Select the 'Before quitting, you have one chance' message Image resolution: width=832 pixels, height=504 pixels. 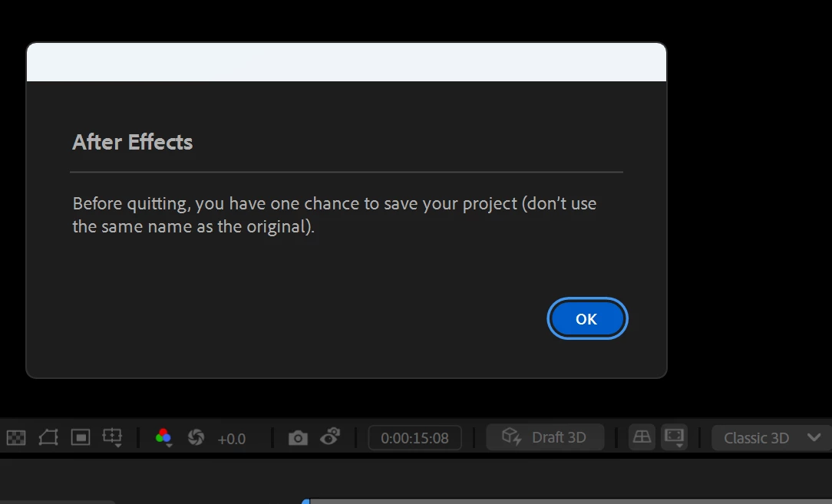click(x=335, y=215)
